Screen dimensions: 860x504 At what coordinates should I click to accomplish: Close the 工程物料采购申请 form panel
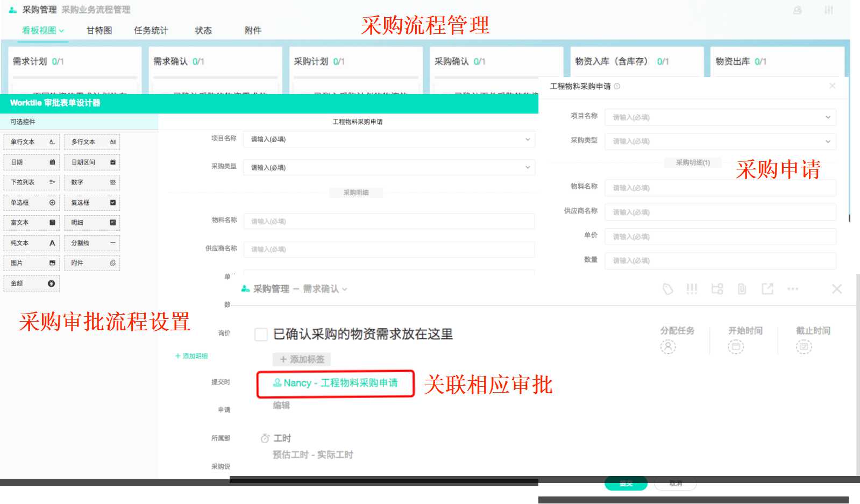pos(832,86)
